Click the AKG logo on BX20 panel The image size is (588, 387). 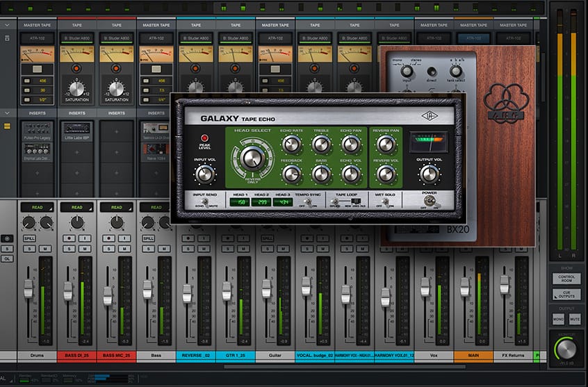point(506,103)
